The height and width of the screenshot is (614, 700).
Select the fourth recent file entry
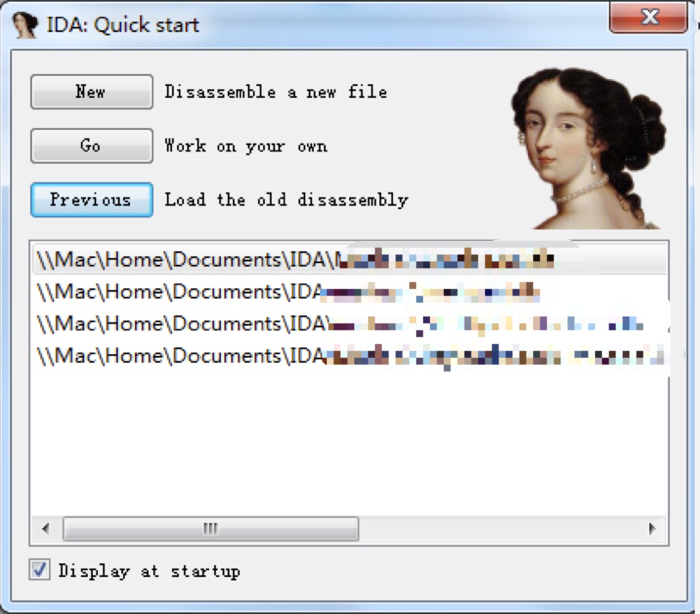tap(349, 356)
